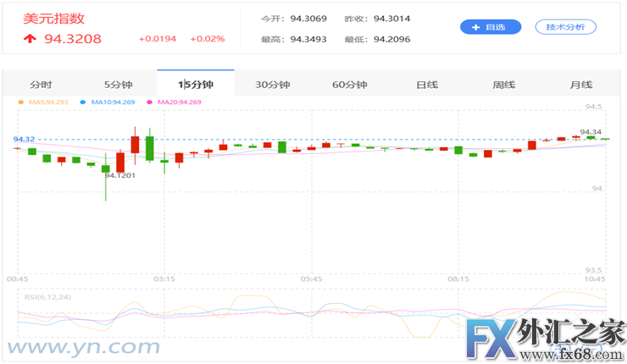Select the 周线 weekly chart tab
Screen dimensions: 627x364
(x=504, y=85)
